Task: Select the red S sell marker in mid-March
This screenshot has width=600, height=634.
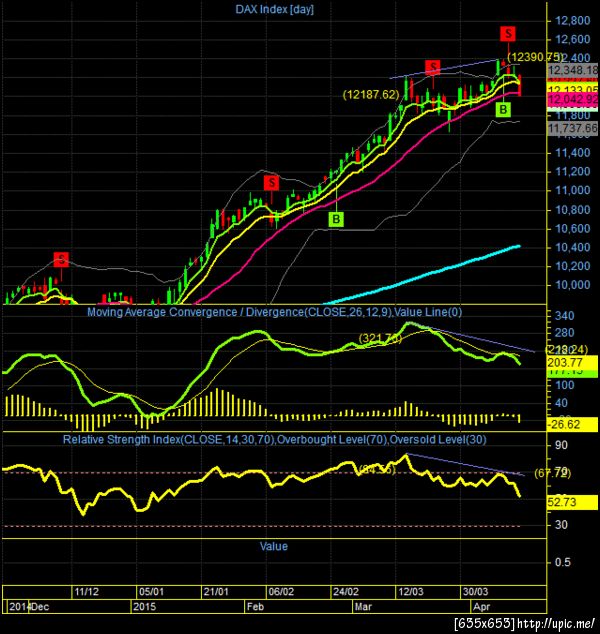Action: (x=433, y=67)
